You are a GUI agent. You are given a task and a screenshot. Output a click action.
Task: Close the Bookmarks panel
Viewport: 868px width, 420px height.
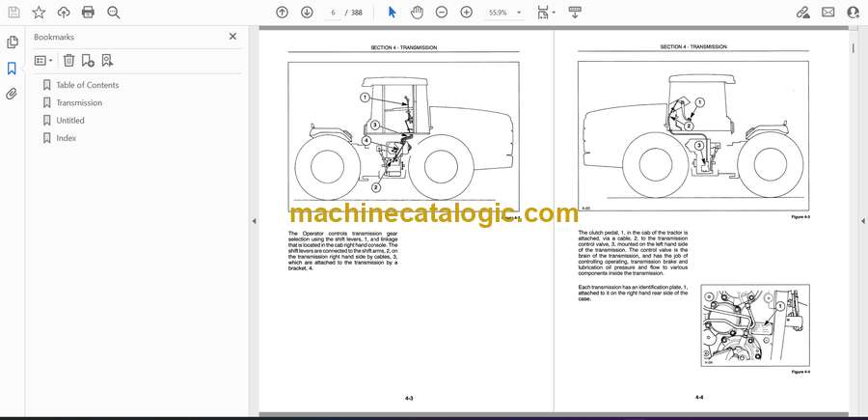pyautogui.click(x=232, y=37)
